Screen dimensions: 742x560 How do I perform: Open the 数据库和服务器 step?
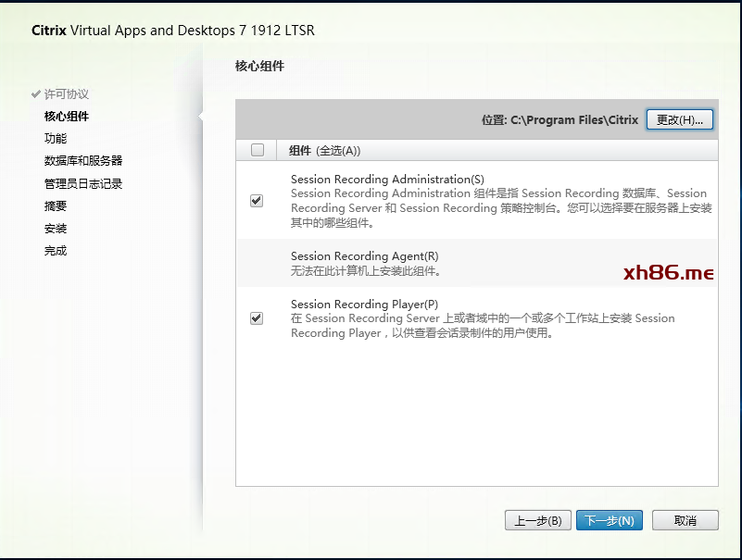point(83,161)
